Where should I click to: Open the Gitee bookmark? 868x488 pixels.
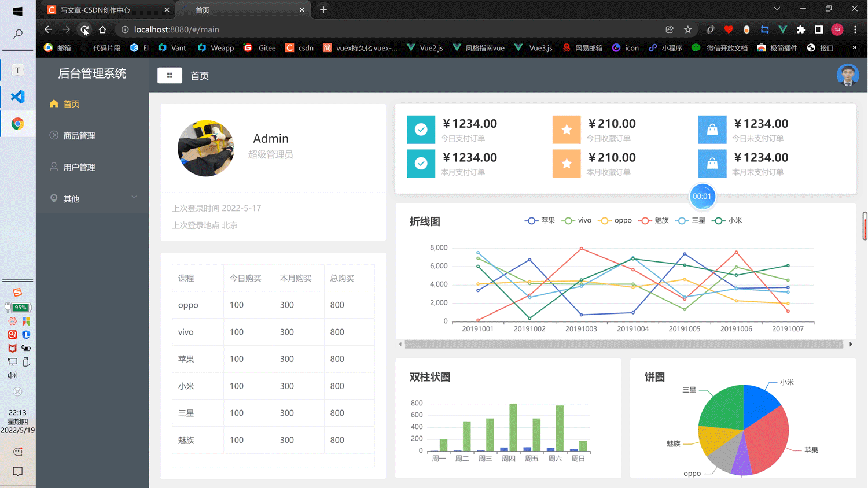260,48
